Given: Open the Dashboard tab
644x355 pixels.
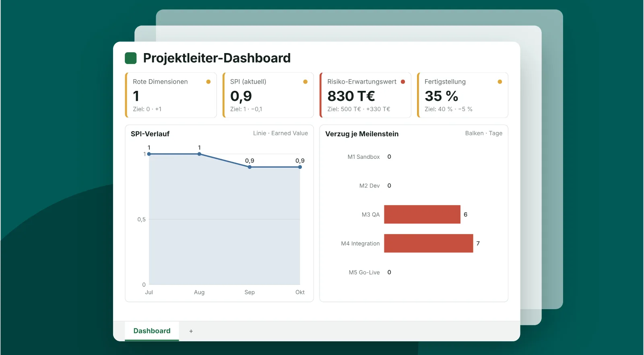Looking at the screenshot, I should 152,331.
